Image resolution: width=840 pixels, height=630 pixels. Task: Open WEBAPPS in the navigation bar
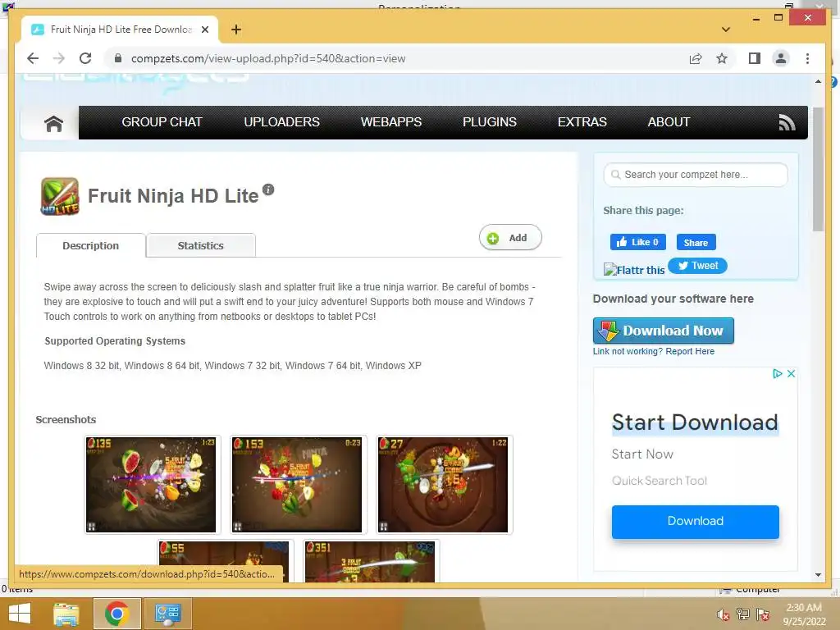pyautogui.click(x=391, y=122)
